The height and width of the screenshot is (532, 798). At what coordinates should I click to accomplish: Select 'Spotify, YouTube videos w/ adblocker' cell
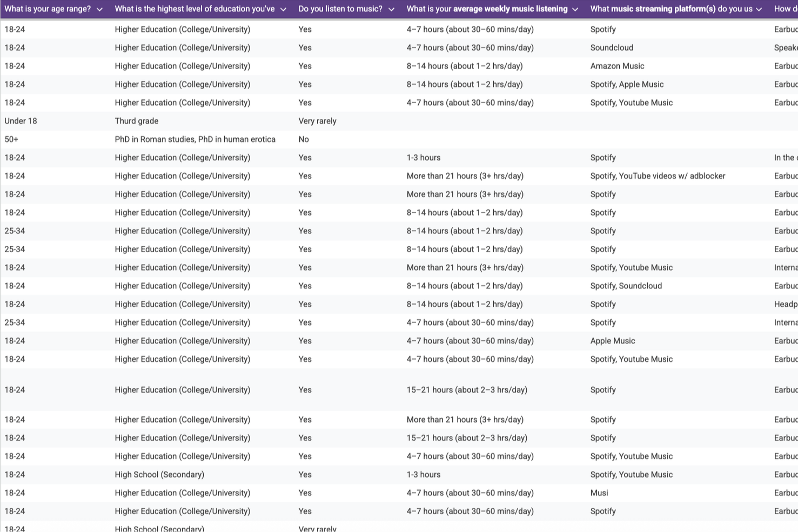(x=658, y=176)
